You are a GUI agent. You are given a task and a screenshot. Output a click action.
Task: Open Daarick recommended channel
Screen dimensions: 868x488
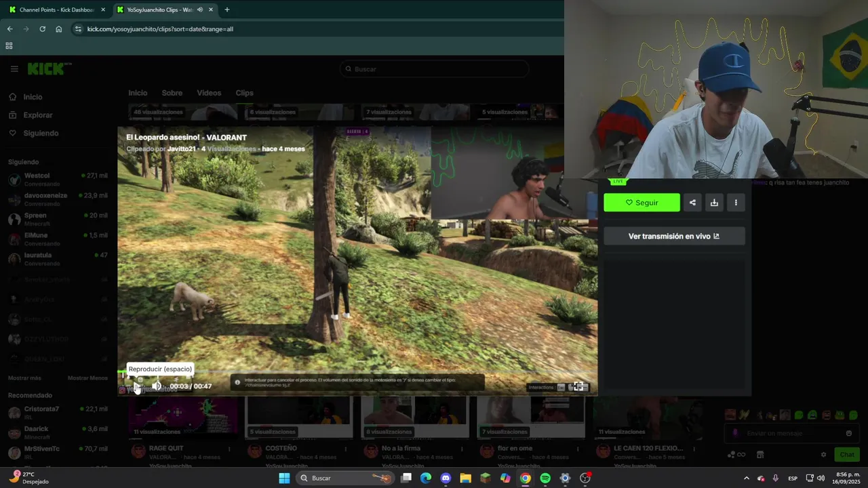tap(58, 432)
